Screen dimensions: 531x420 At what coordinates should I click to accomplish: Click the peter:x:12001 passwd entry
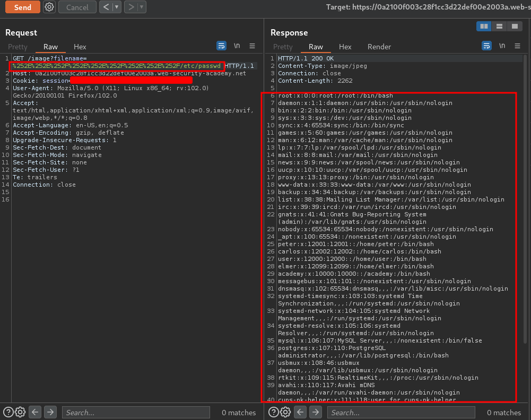pyautogui.click(x=356, y=244)
